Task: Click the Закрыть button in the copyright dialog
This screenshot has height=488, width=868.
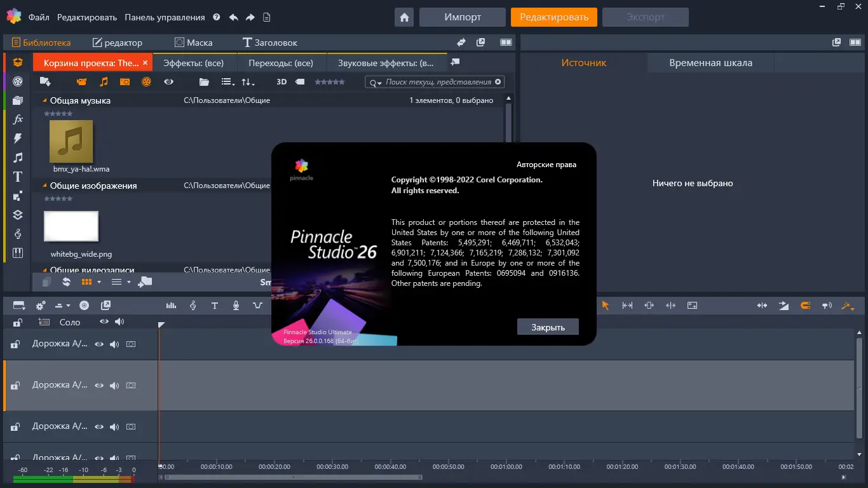Action: pyautogui.click(x=548, y=327)
